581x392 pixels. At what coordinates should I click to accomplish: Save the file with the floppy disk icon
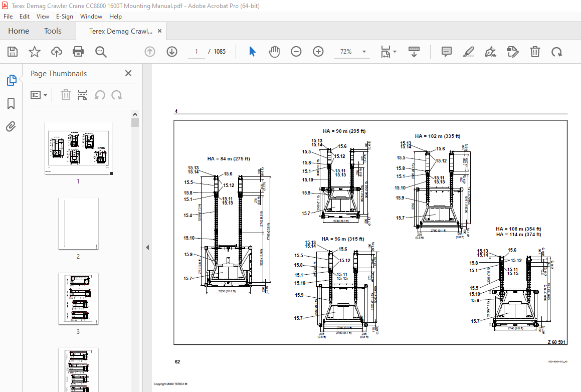point(13,52)
